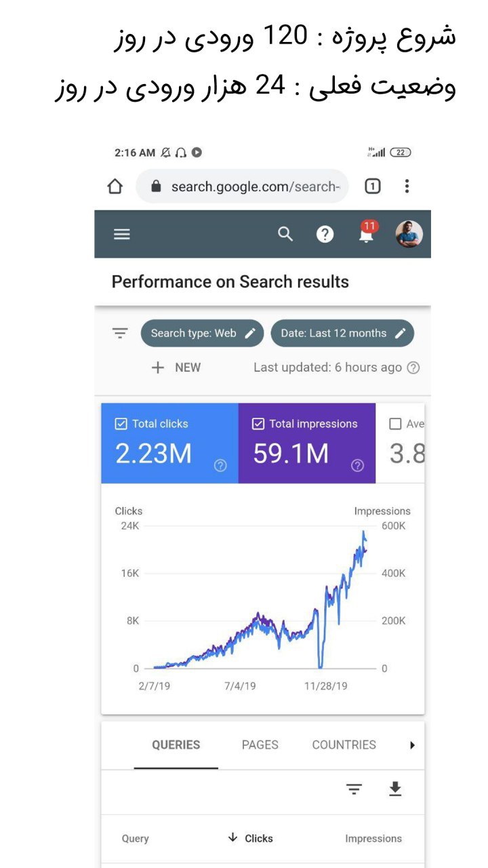Enable the Average CTR checkbox
This screenshot has height=868, width=488.
[396, 424]
